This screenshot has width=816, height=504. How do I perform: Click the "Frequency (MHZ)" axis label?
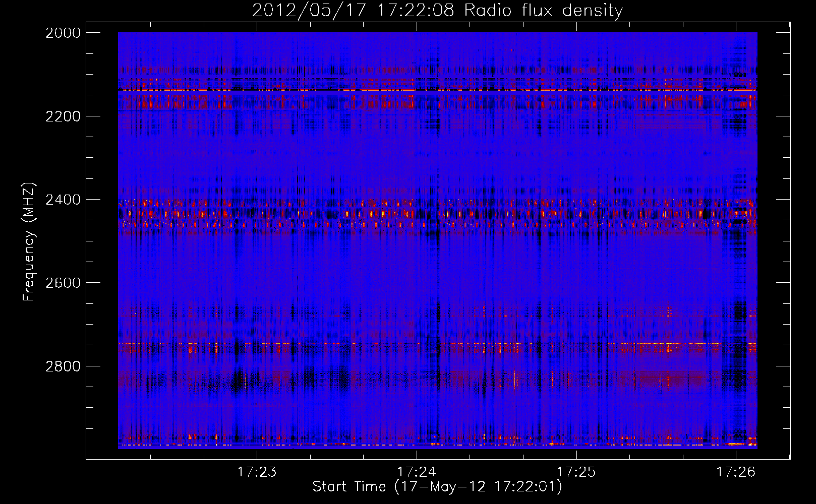(x=29, y=242)
